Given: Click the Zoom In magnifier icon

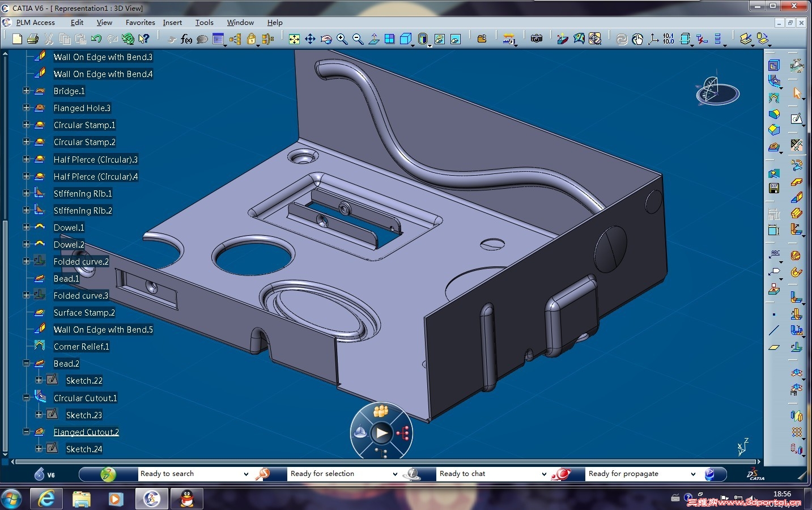Looking at the screenshot, I should 342,39.
